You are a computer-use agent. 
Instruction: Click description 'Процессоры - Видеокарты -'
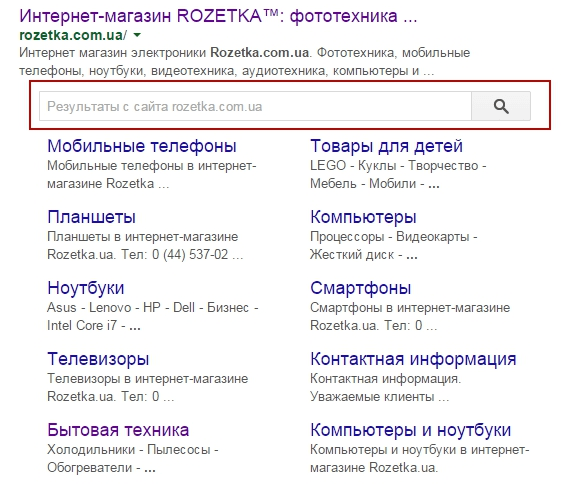394,236
